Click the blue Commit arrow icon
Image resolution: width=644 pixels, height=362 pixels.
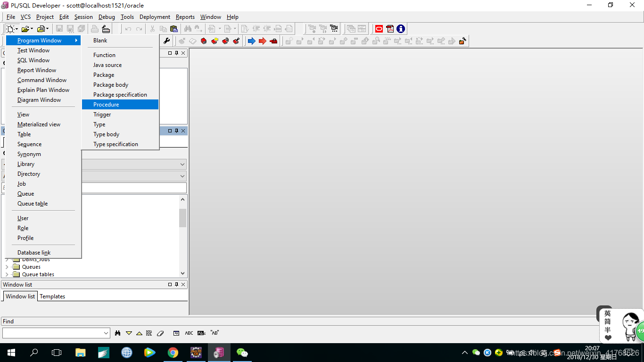[251, 41]
